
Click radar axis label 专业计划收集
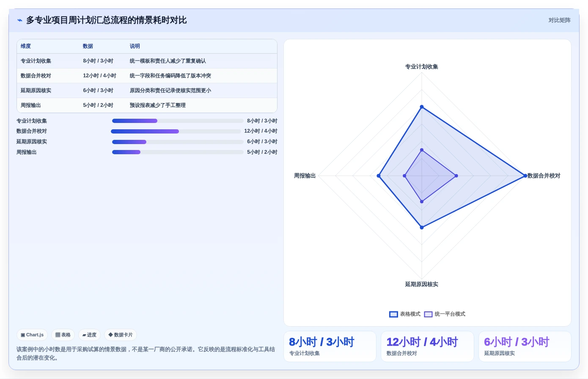pyautogui.click(x=421, y=67)
